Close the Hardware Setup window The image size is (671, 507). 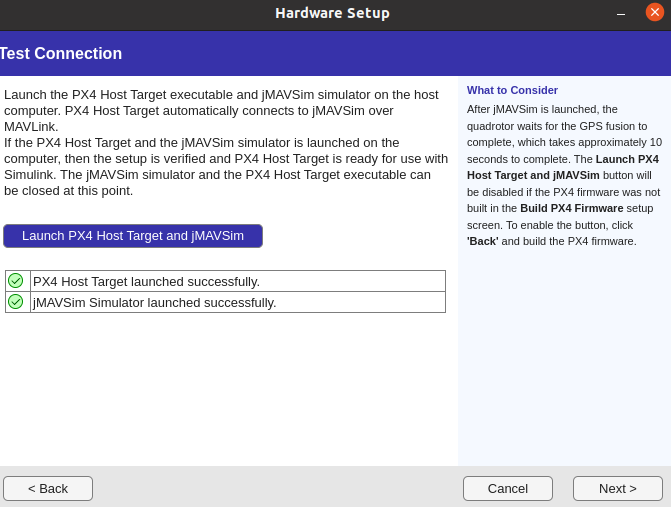click(x=654, y=12)
